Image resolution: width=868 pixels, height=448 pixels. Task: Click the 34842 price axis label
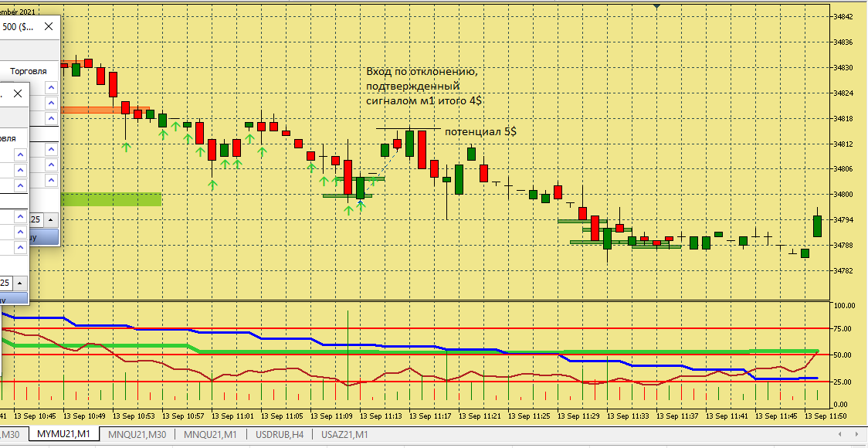pos(843,17)
